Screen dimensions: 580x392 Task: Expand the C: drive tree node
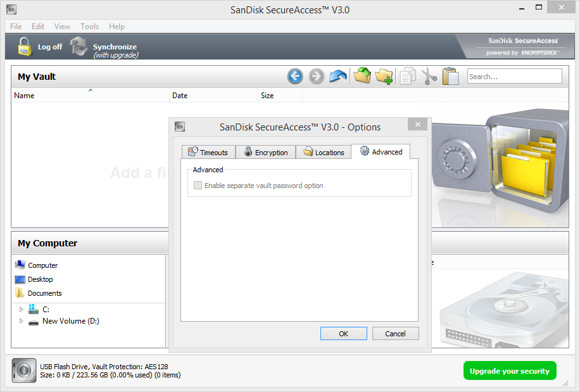point(21,309)
